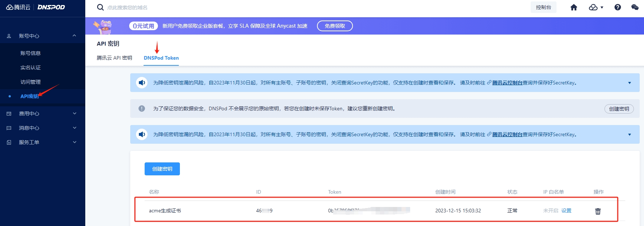Open 访问管理 in sidebar
Screen dimensions: 644x226
(x=31, y=82)
